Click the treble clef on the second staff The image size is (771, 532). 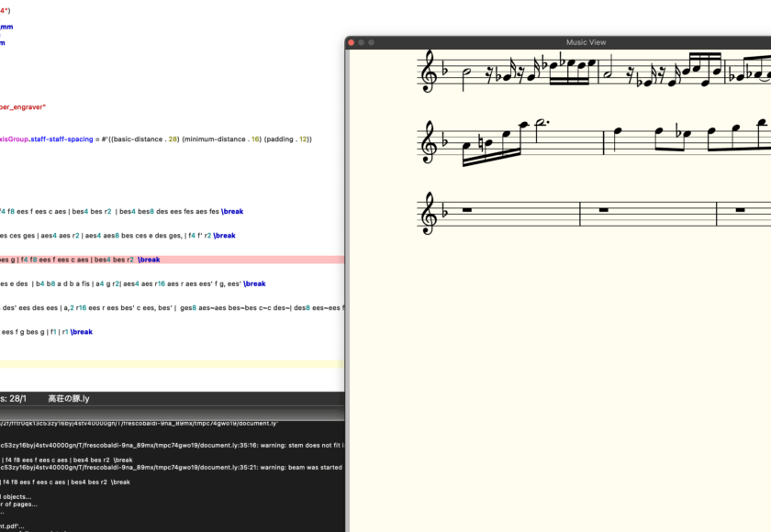(x=430, y=143)
